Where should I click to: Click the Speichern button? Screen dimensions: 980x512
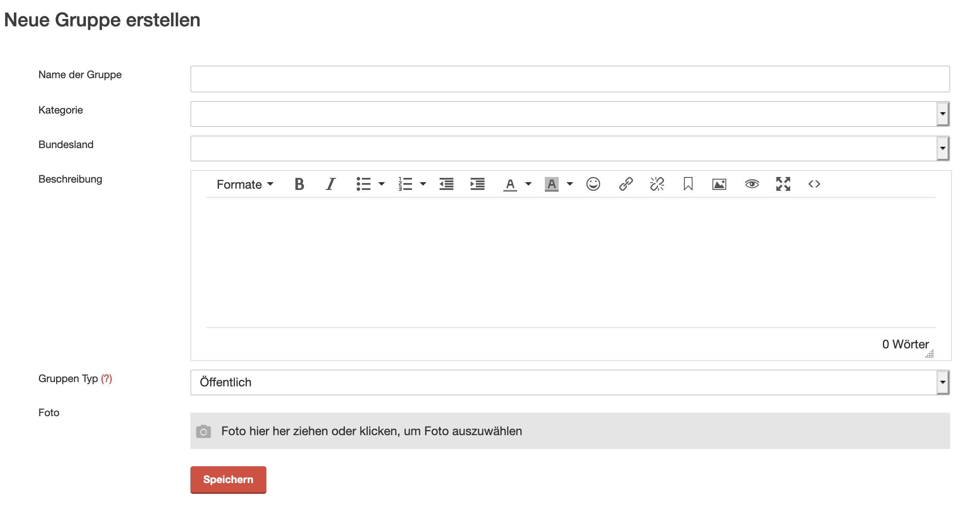coord(228,480)
